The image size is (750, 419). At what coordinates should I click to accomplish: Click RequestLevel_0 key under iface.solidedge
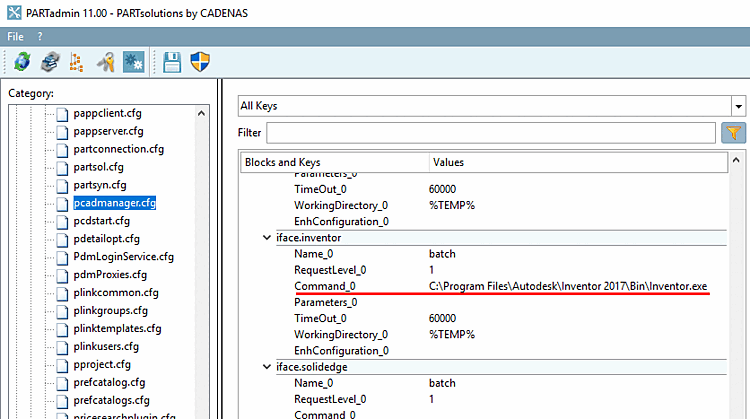330,399
